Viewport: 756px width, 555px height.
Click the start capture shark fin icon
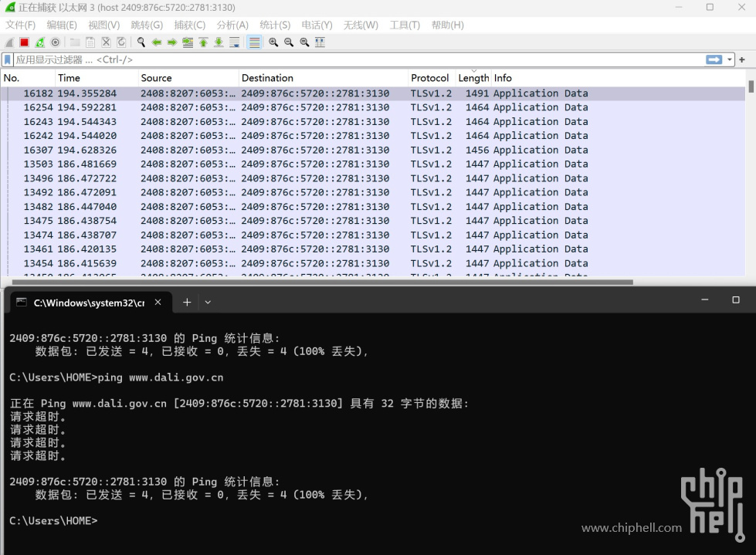click(9, 42)
